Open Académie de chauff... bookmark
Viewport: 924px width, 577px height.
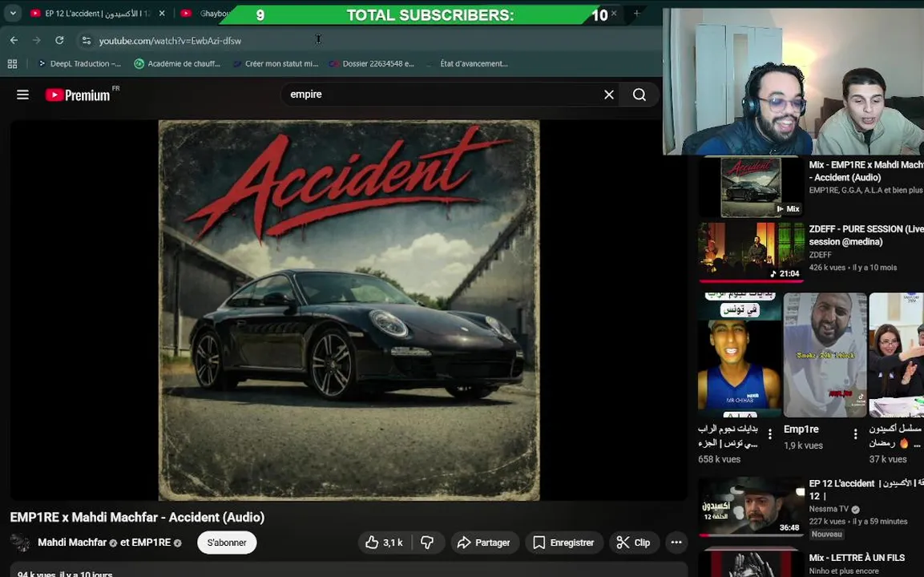point(177,63)
